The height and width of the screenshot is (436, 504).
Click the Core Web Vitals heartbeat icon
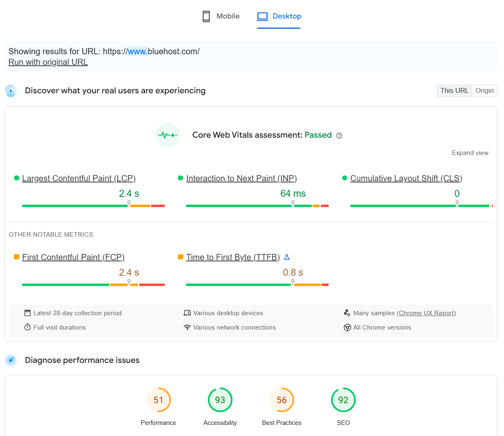pyautogui.click(x=168, y=135)
